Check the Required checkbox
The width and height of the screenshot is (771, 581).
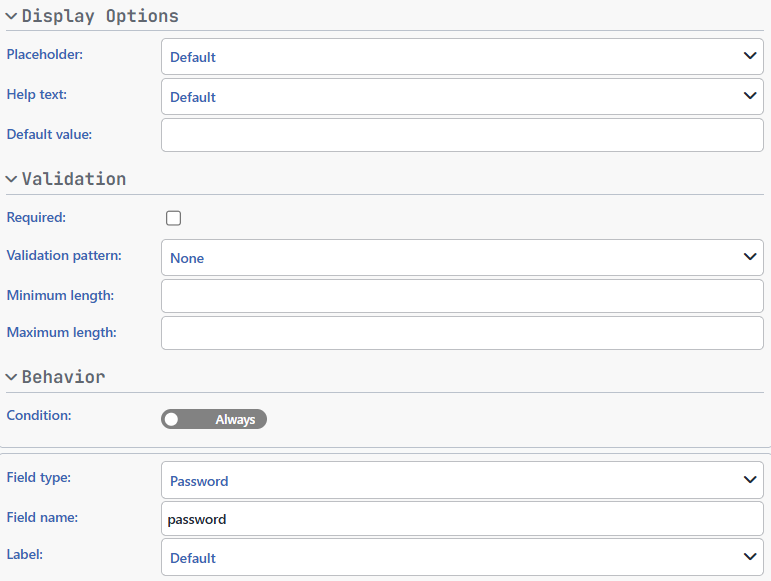click(174, 218)
